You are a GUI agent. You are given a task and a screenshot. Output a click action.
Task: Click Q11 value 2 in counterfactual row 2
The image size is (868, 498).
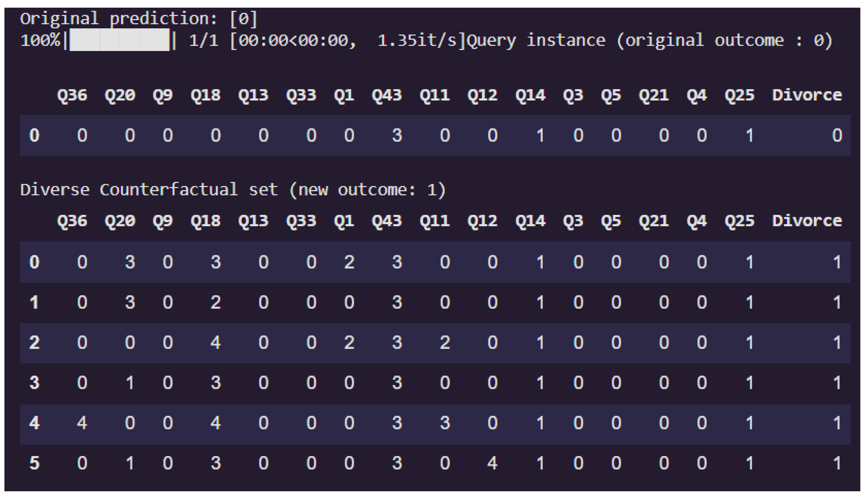click(444, 343)
